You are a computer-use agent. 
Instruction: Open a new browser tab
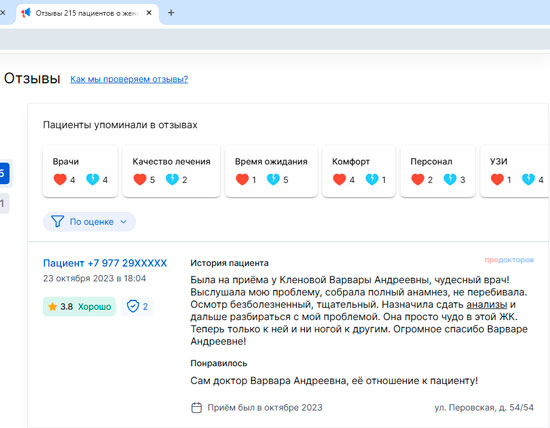tap(171, 13)
